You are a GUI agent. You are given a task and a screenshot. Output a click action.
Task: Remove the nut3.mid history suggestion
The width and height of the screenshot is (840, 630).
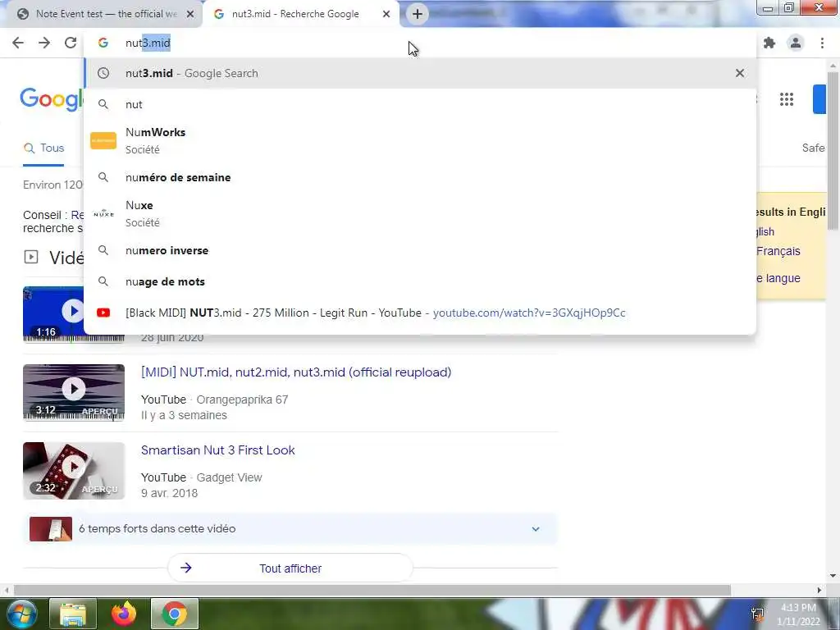(740, 73)
